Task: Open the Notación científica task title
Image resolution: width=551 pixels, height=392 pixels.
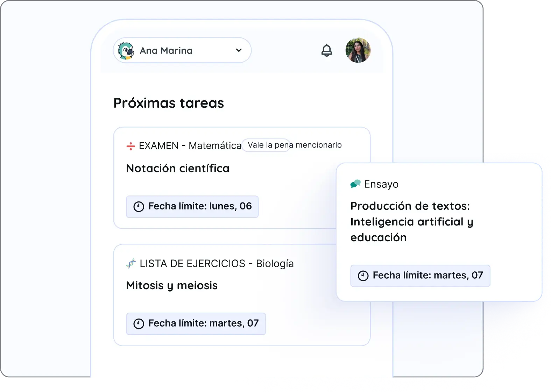Action: [x=178, y=169]
